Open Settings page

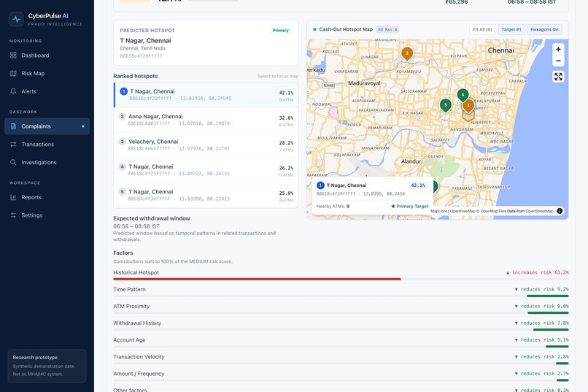tap(47, 215)
